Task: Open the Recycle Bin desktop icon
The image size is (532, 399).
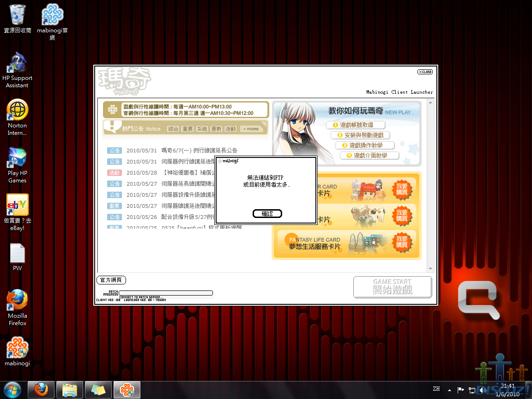Action: tap(17, 18)
